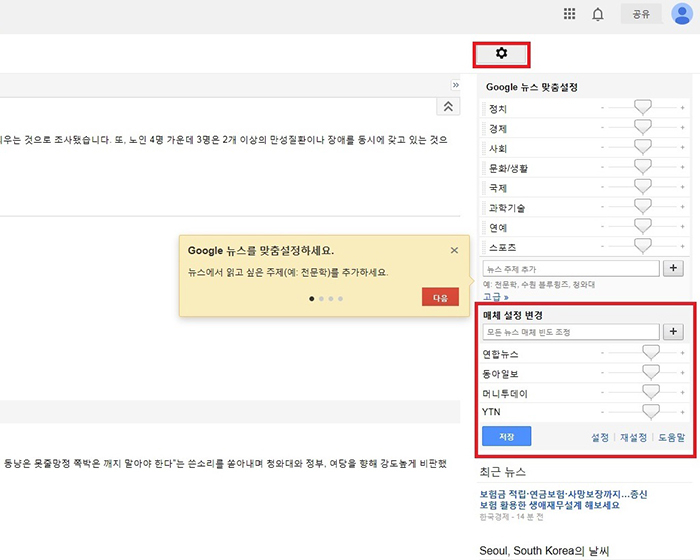Viewport: 700px width, 560px height.
Task: Click the user profile avatar
Action: click(682, 14)
